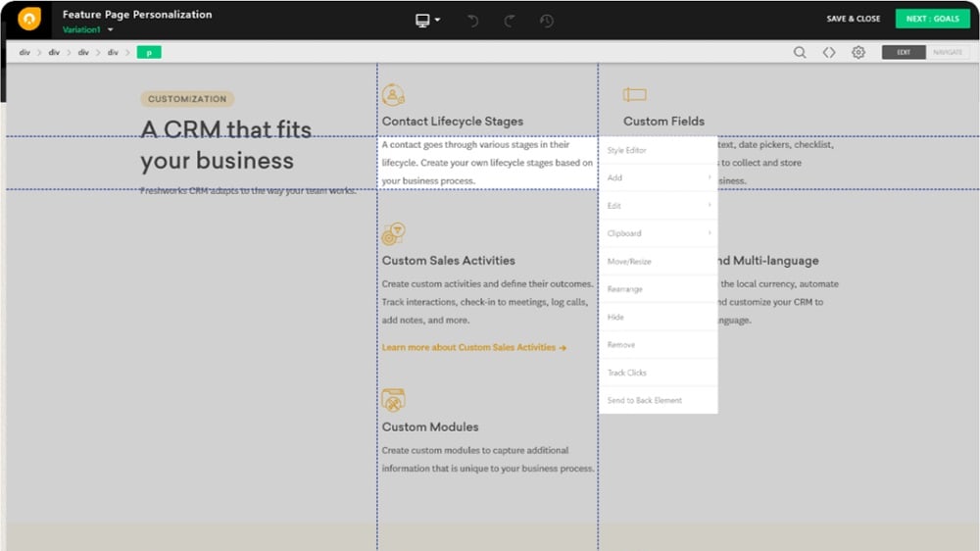Open the desktop device preview selector

point(427,21)
